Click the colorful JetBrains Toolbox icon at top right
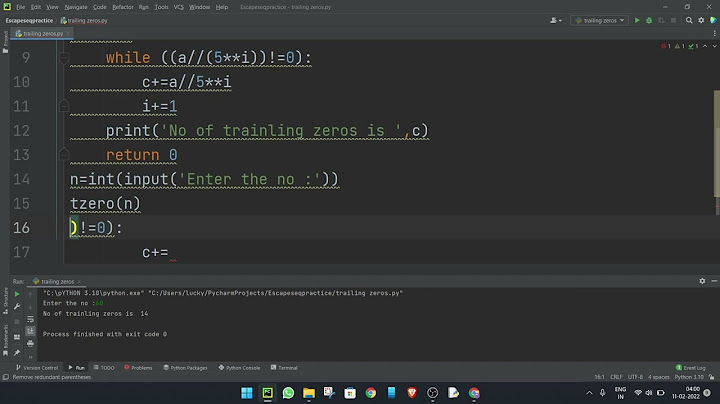The width and height of the screenshot is (720, 404). (x=713, y=20)
